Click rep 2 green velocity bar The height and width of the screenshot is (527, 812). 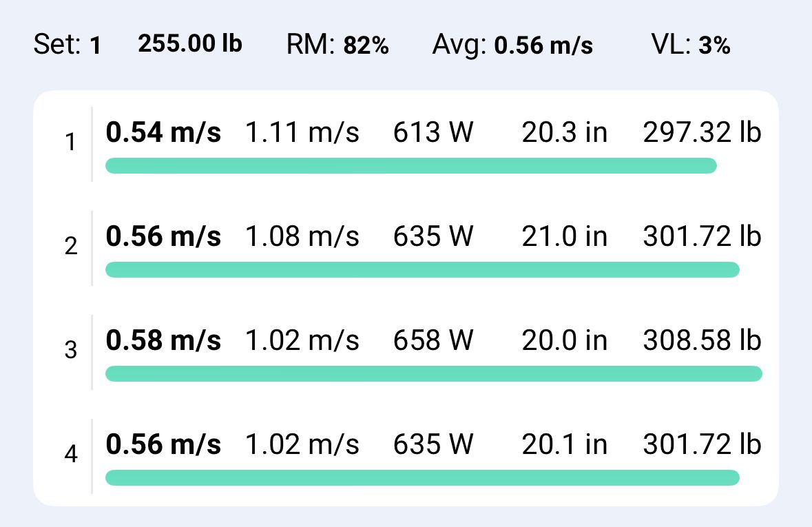tap(423, 270)
